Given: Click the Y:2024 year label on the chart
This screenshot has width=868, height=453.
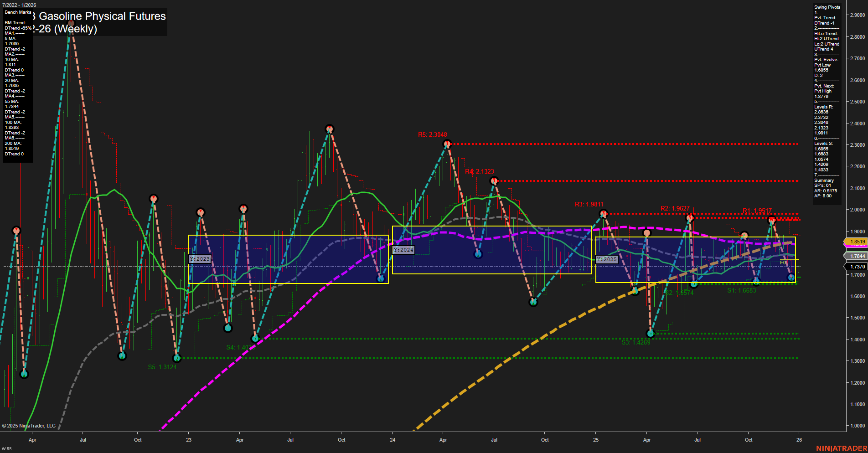Looking at the screenshot, I should (403, 250).
